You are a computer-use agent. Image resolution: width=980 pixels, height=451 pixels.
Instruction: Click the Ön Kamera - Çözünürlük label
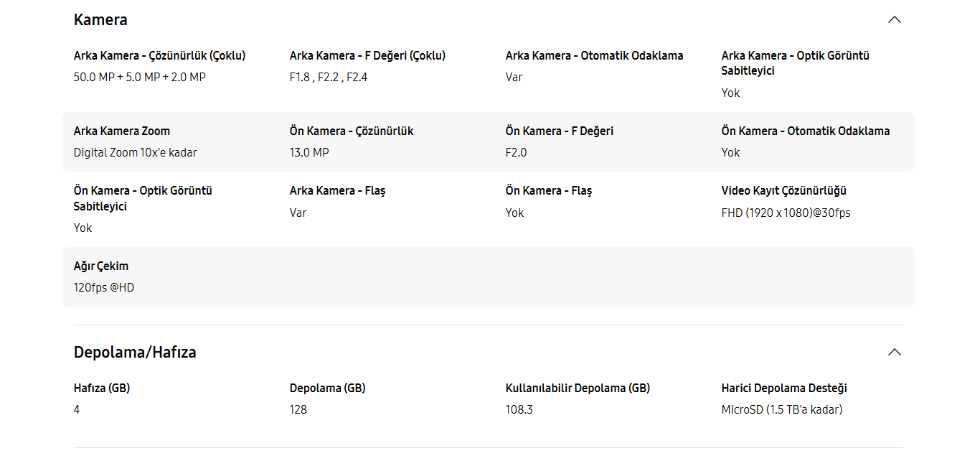click(x=352, y=131)
